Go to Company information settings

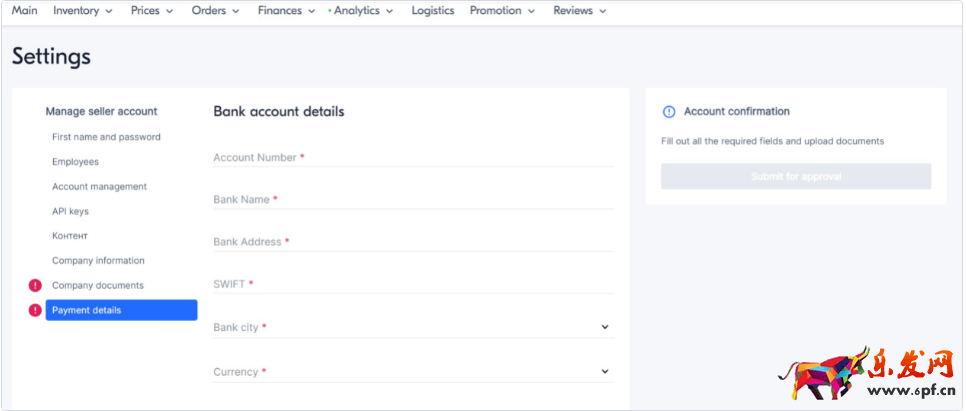click(98, 261)
